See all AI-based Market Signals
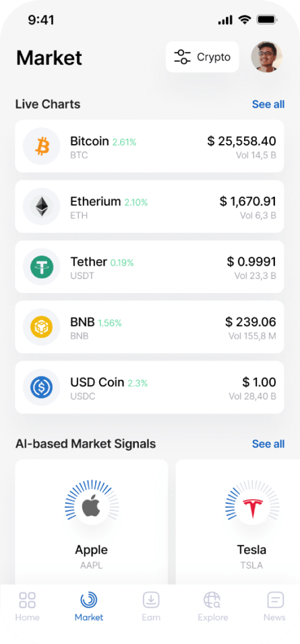 [268, 444]
